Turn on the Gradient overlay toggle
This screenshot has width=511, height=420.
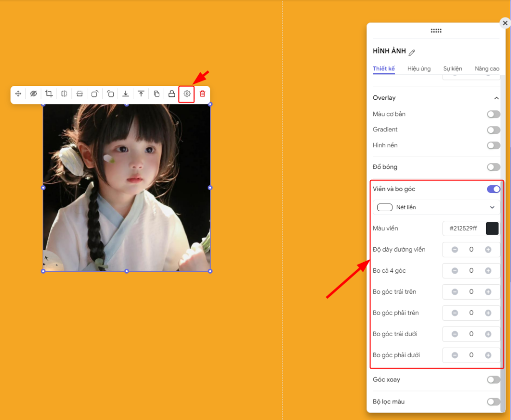click(494, 130)
